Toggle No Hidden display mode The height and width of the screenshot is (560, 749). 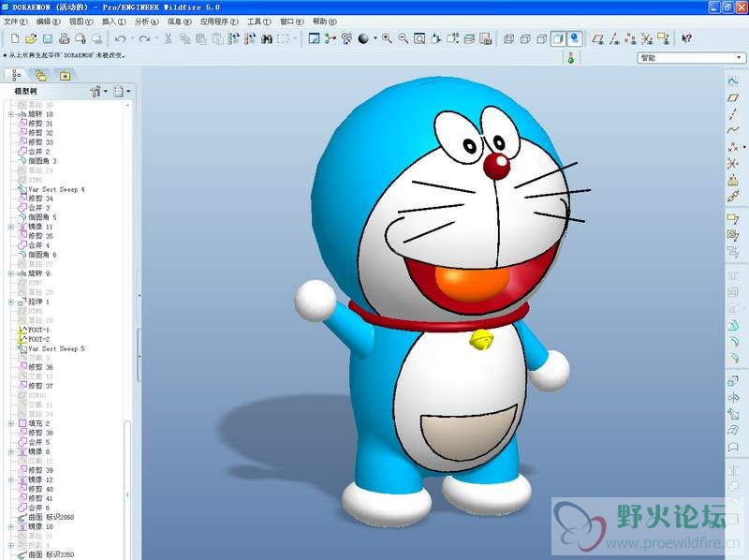click(541, 38)
